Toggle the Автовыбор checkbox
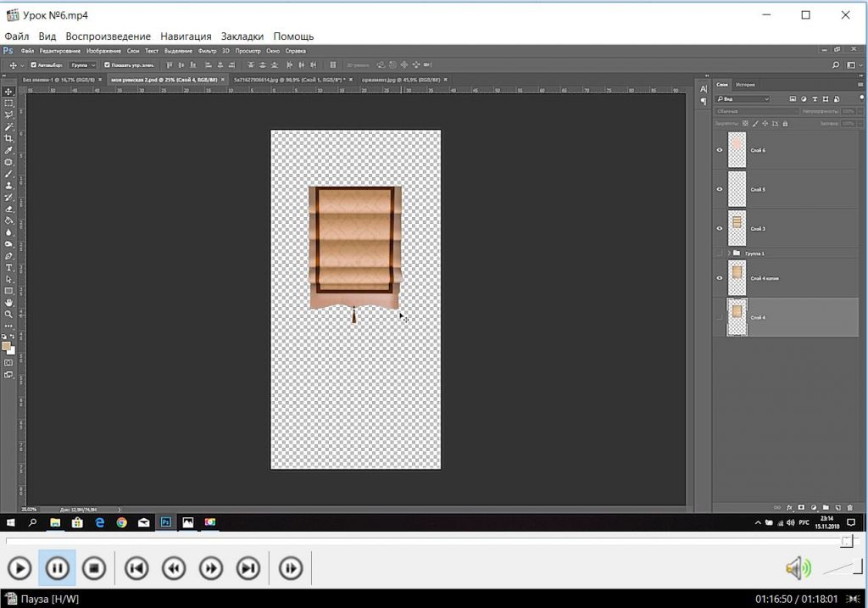This screenshot has height=608, width=868. coord(33,65)
